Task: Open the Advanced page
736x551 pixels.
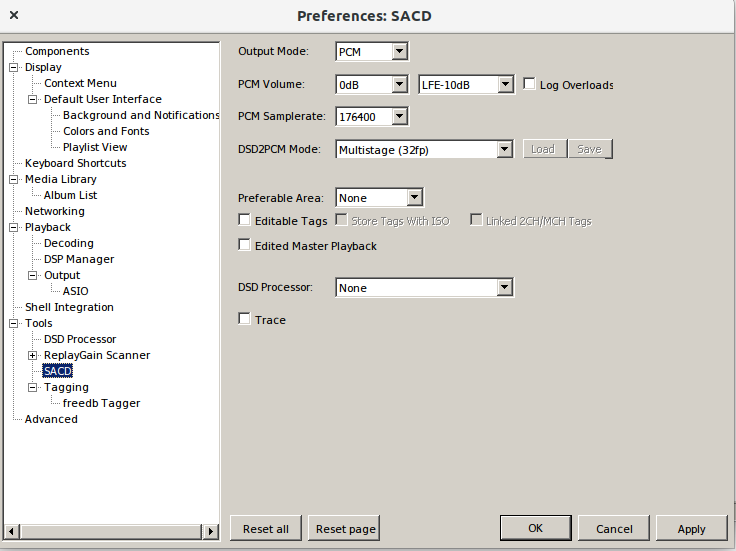Action: [x=51, y=419]
